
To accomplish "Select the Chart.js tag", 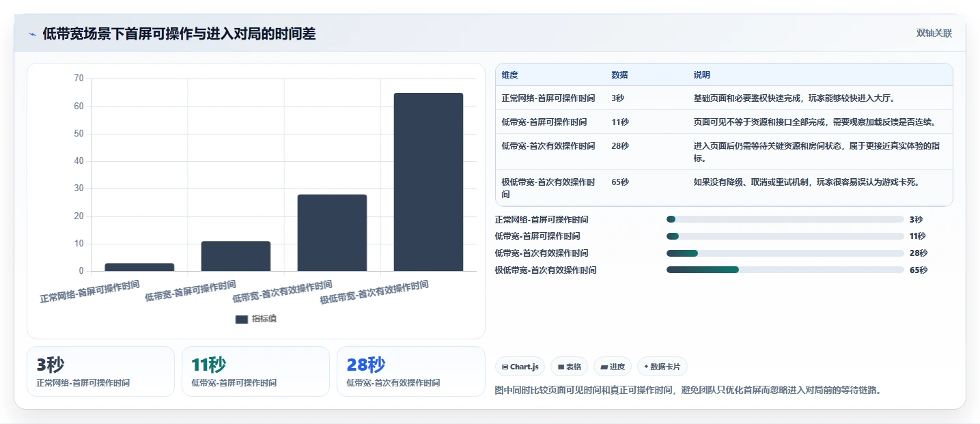I will 520,367.
